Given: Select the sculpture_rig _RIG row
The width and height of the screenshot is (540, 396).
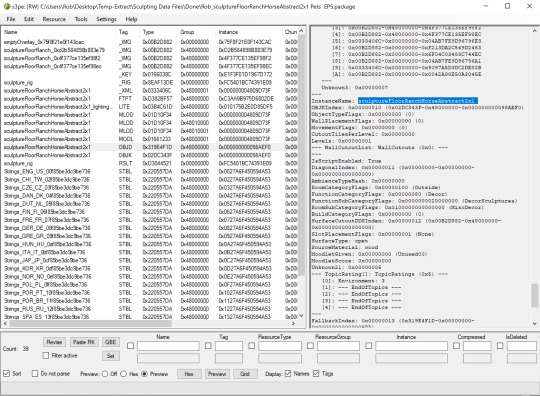Looking at the screenshot, I should (150, 83).
